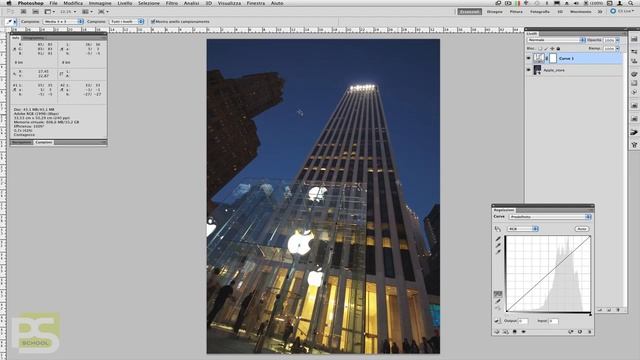640x360 pixels.
Task: Open the sample size 'Media' dropdown
Action: pyautogui.click(x=63, y=21)
